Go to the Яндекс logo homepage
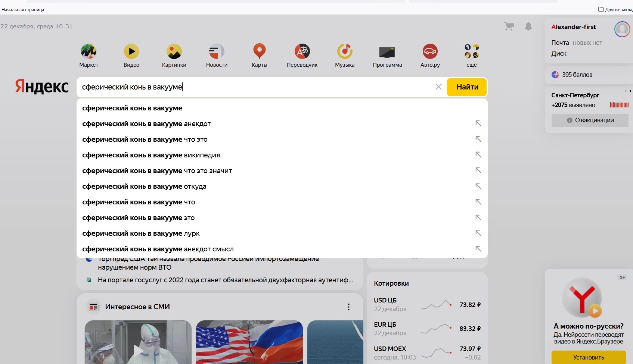 pyautogui.click(x=42, y=87)
